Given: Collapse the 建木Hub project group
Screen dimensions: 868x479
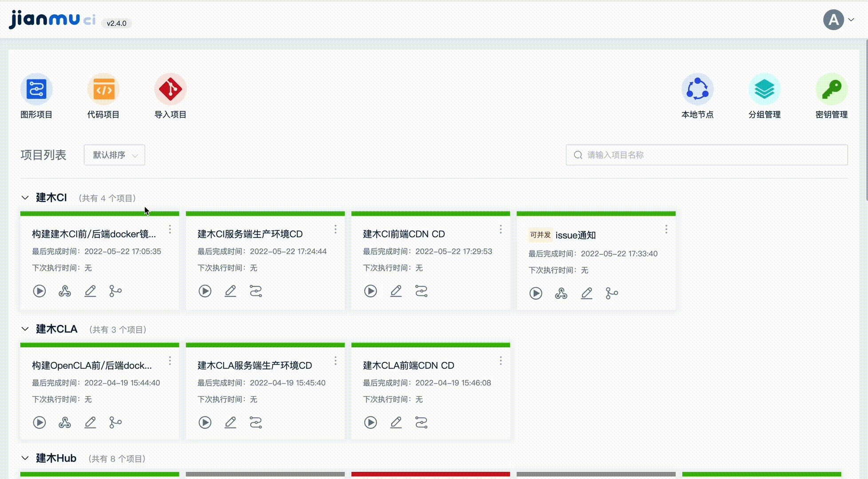Looking at the screenshot, I should (25, 458).
